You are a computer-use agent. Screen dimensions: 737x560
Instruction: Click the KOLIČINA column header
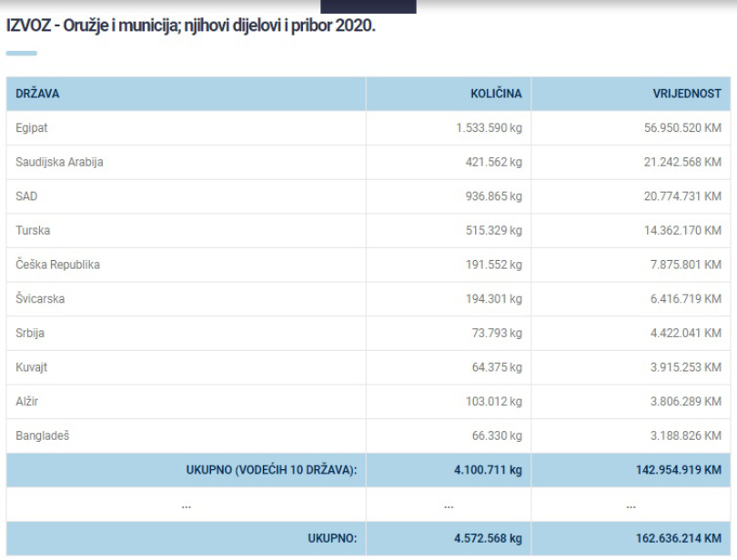(x=449, y=94)
